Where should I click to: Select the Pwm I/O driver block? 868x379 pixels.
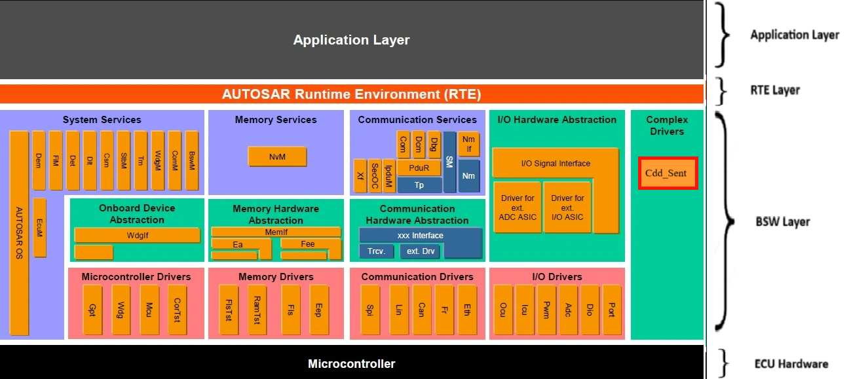tap(546, 310)
